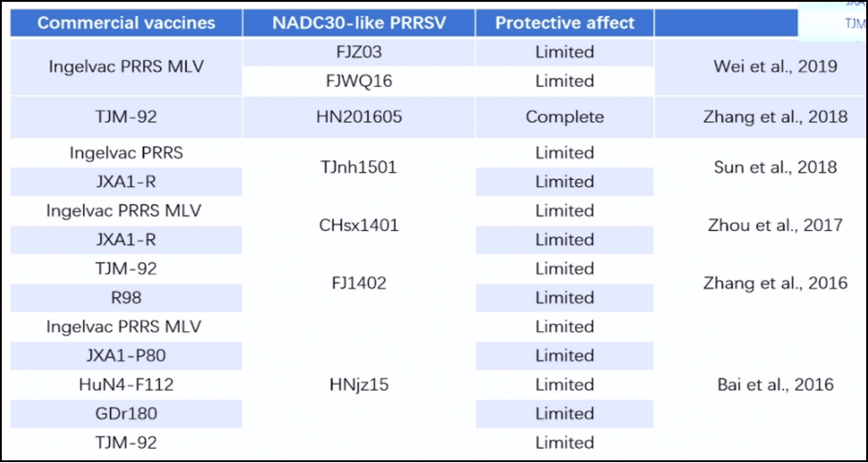Click the Complete protective effect cell
This screenshot has width=868, height=463.
pyautogui.click(x=565, y=117)
